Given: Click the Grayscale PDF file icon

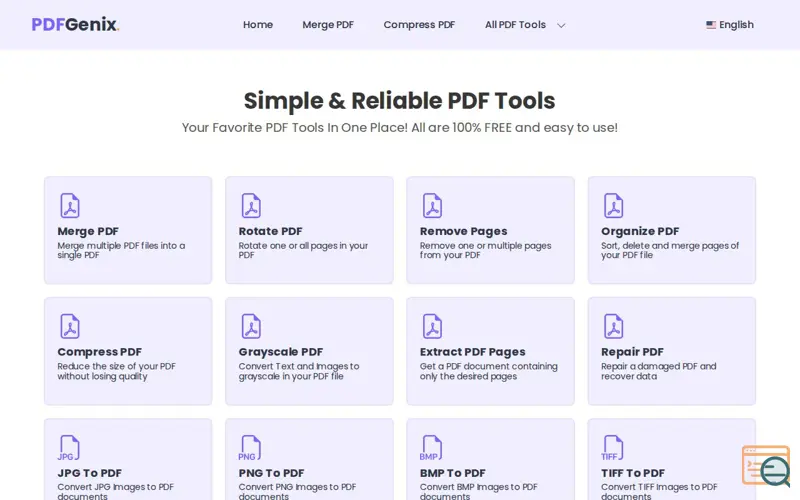Looking at the screenshot, I should point(251,327).
